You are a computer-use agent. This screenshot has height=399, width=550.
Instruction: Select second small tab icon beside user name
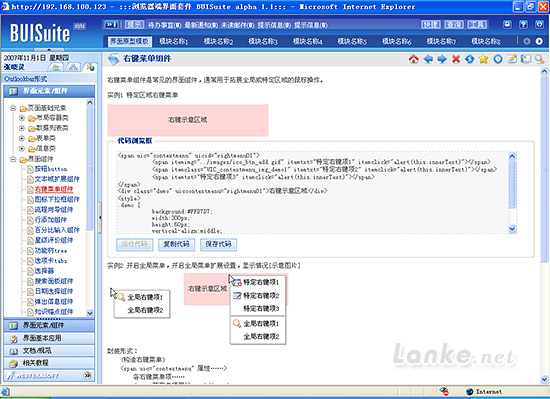pos(73,67)
